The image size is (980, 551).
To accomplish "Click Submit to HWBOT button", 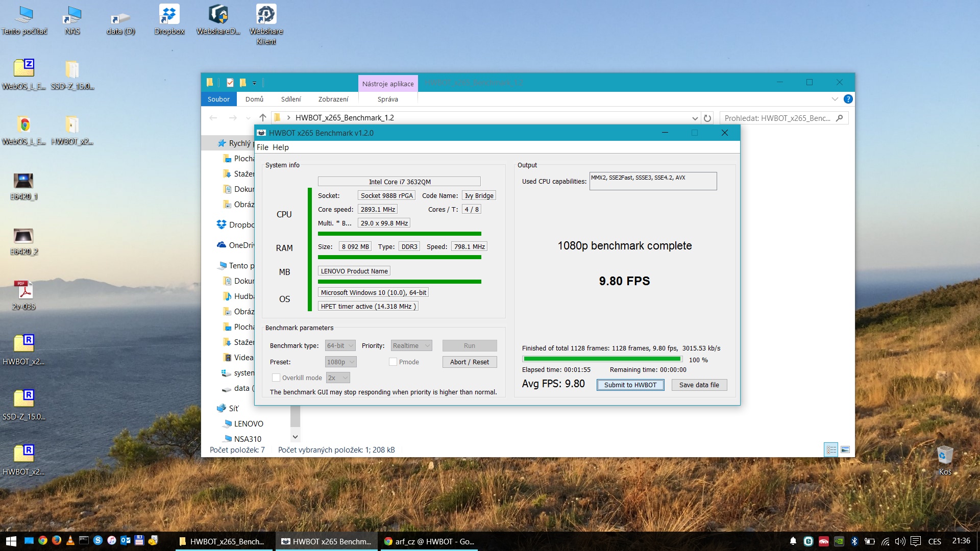I will (630, 385).
